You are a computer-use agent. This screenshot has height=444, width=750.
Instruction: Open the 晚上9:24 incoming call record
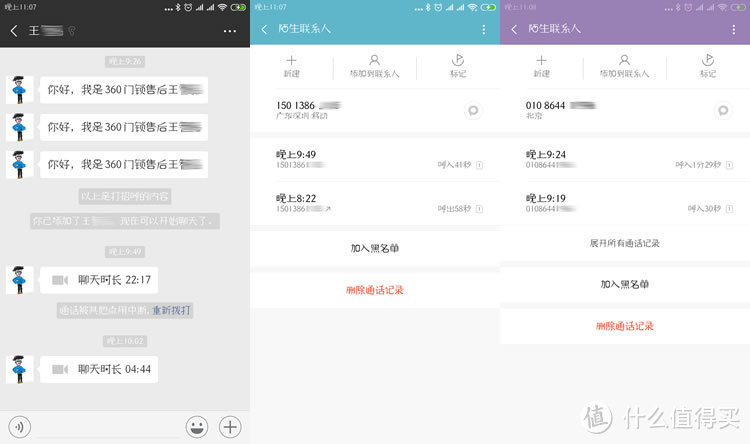point(625,159)
